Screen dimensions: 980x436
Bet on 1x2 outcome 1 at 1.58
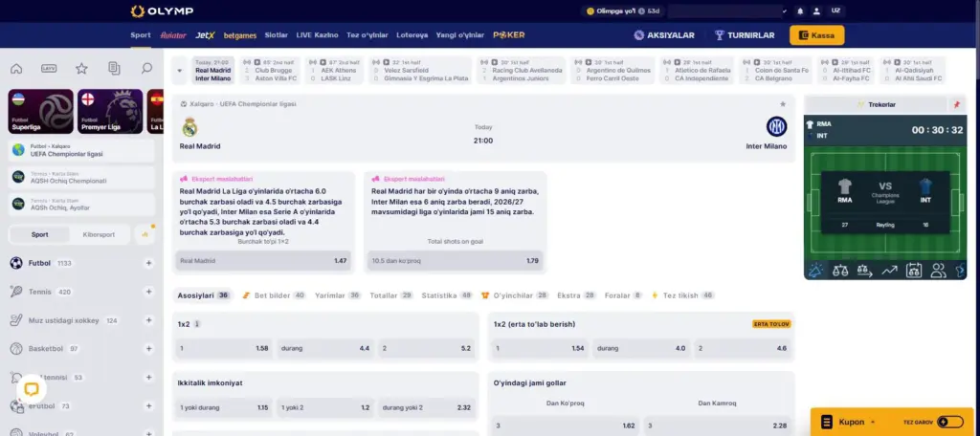[x=224, y=349]
